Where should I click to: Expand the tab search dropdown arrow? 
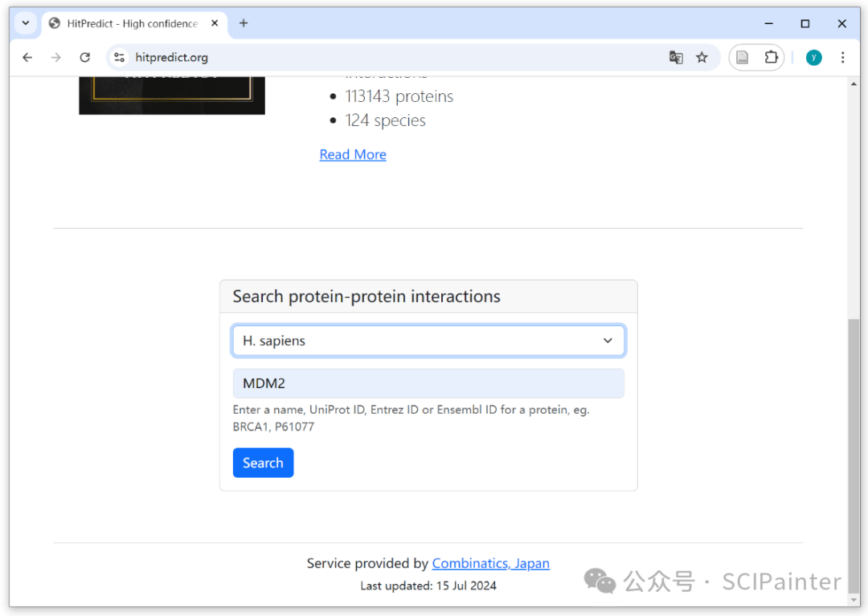click(25, 23)
